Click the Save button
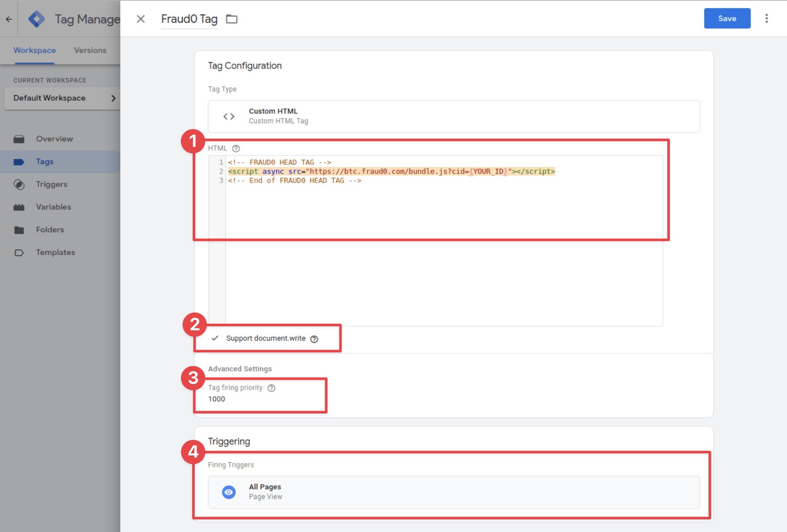Screen dimensions: 787x532 pyautogui.click(x=727, y=18)
